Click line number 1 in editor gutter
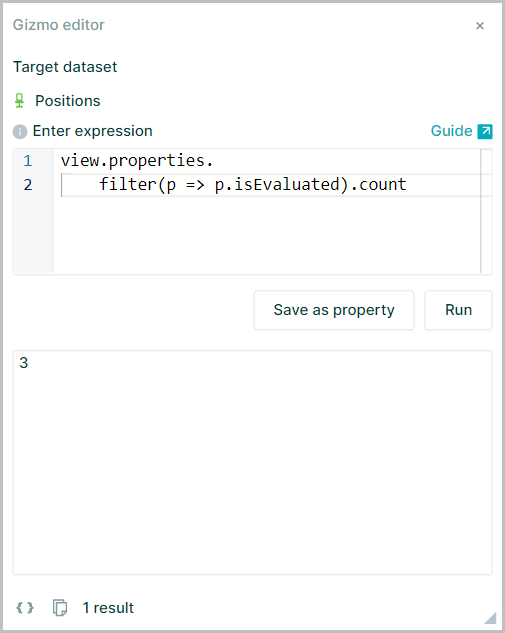505x633 pixels. point(27,161)
